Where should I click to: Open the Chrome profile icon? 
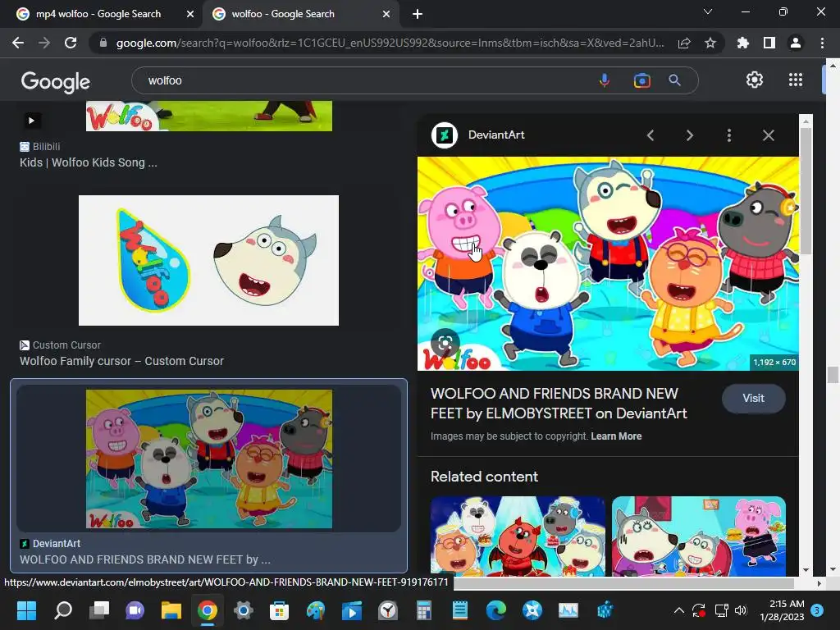(796, 43)
